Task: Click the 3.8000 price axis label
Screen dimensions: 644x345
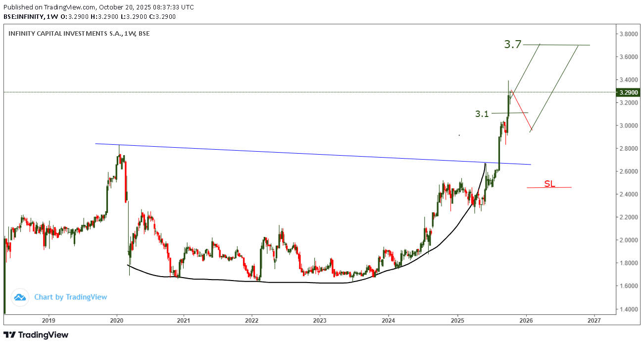Action: pos(628,34)
